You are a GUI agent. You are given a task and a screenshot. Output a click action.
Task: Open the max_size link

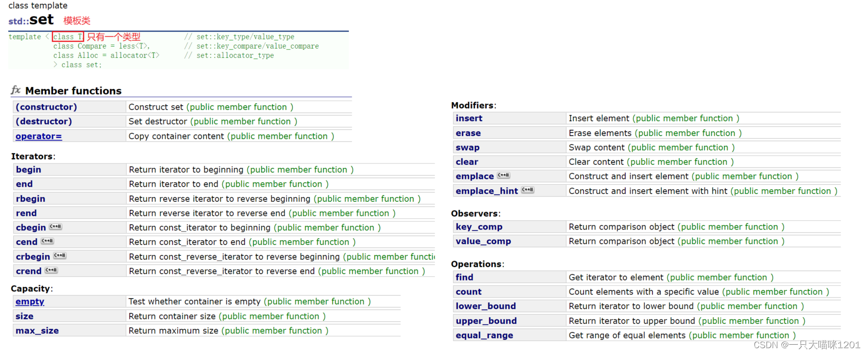[x=37, y=331]
